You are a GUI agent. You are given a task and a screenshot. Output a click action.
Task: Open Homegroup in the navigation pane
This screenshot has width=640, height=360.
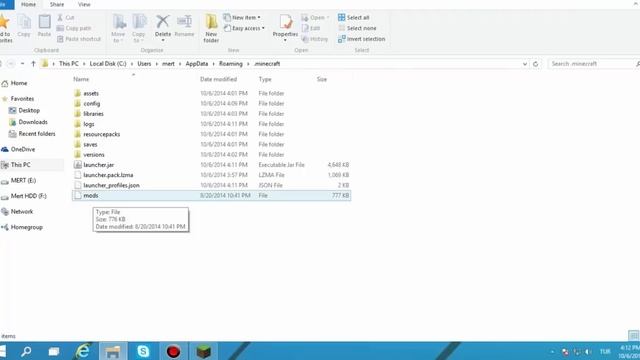tap(22, 227)
